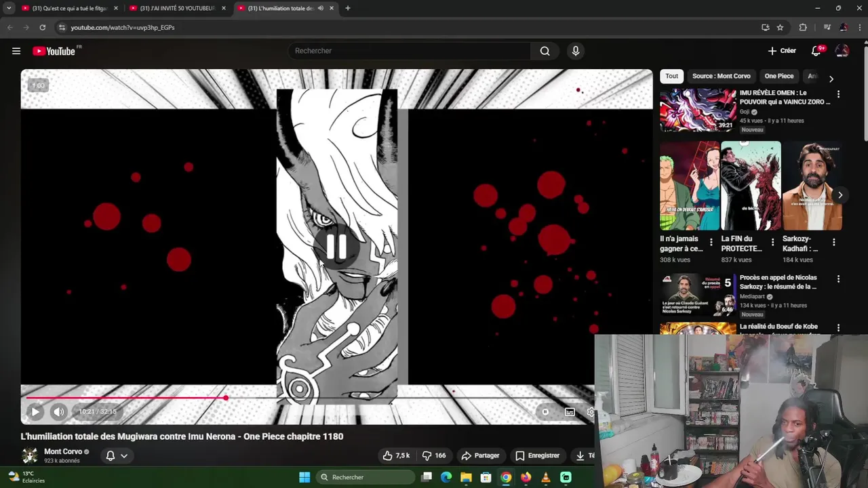Viewport: 868px width, 488px height.
Task: Share the video via Partager
Action: pyautogui.click(x=480, y=455)
